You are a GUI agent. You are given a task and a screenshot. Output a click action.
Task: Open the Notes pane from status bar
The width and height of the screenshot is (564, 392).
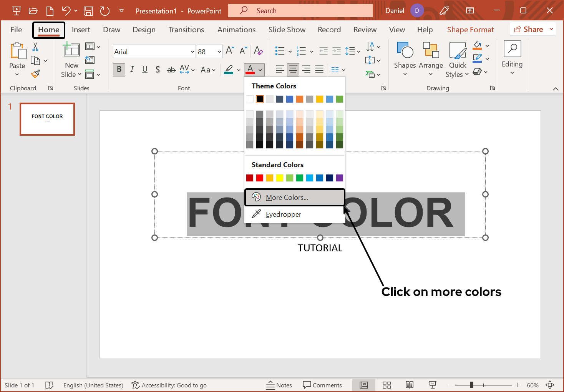(279, 385)
